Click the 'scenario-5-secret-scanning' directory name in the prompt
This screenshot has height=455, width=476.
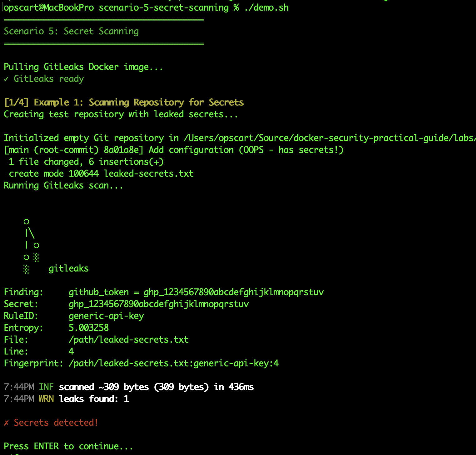[x=164, y=7]
